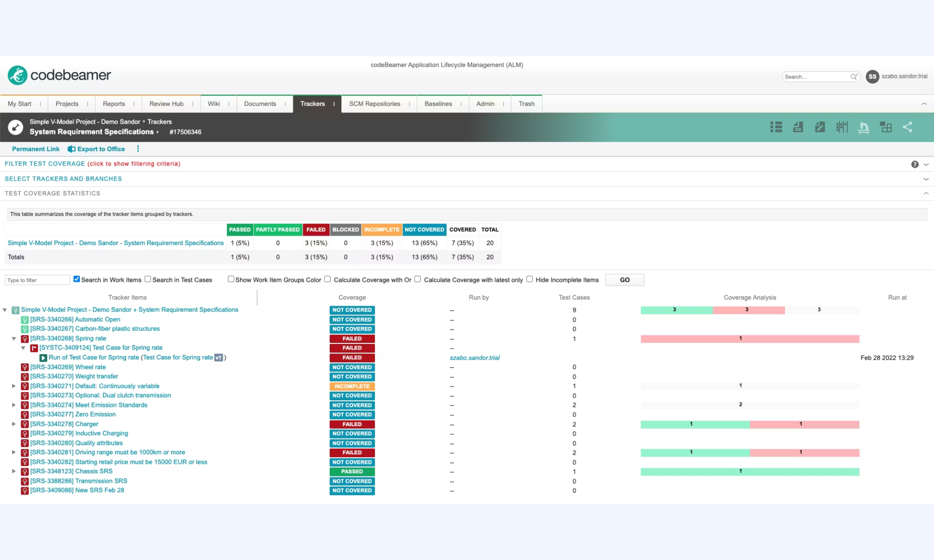Screen dimensions: 934x560
Task: Click the Chassis SRS green coverage bar
Action: (750, 472)
